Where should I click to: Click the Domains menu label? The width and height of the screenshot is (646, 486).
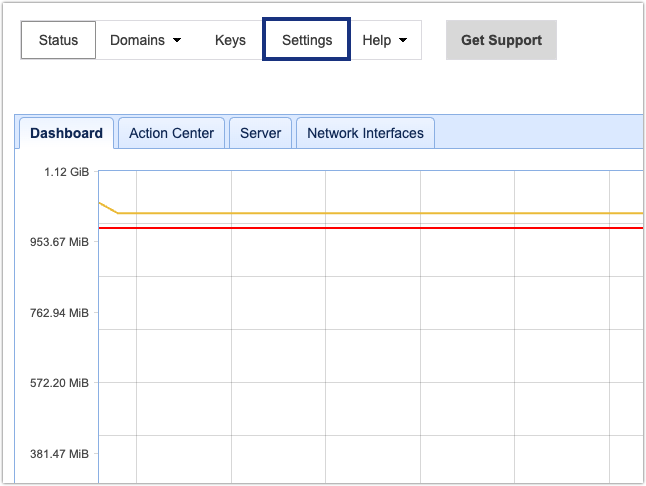point(137,40)
